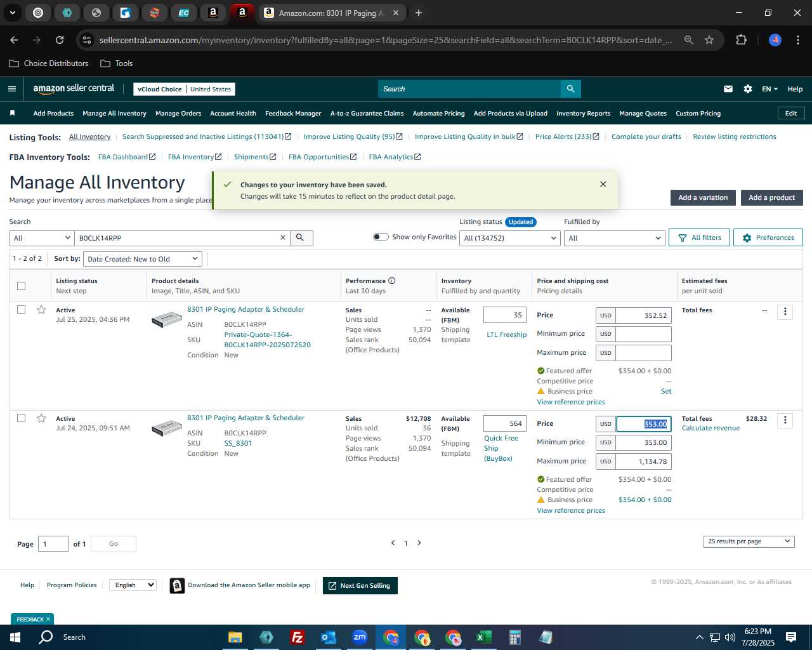Reload the page
The image size is (812, 650).
[x=60, y=40]
